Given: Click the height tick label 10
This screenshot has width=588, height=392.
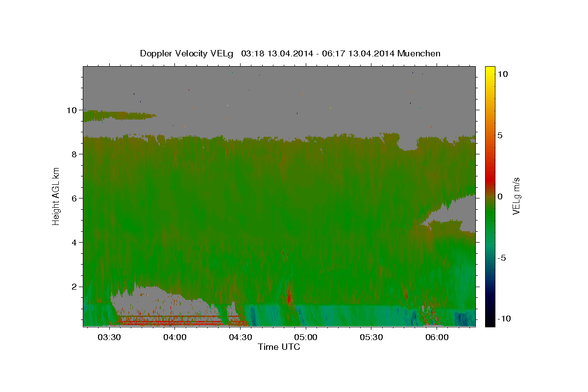Looking at the screenshot, I should click(x=73, y=110).
